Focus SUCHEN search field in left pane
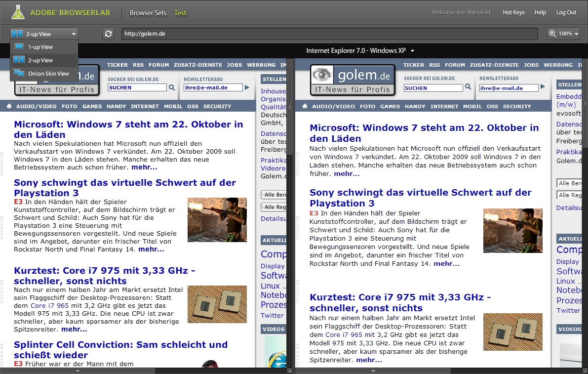 coord(137,87)
